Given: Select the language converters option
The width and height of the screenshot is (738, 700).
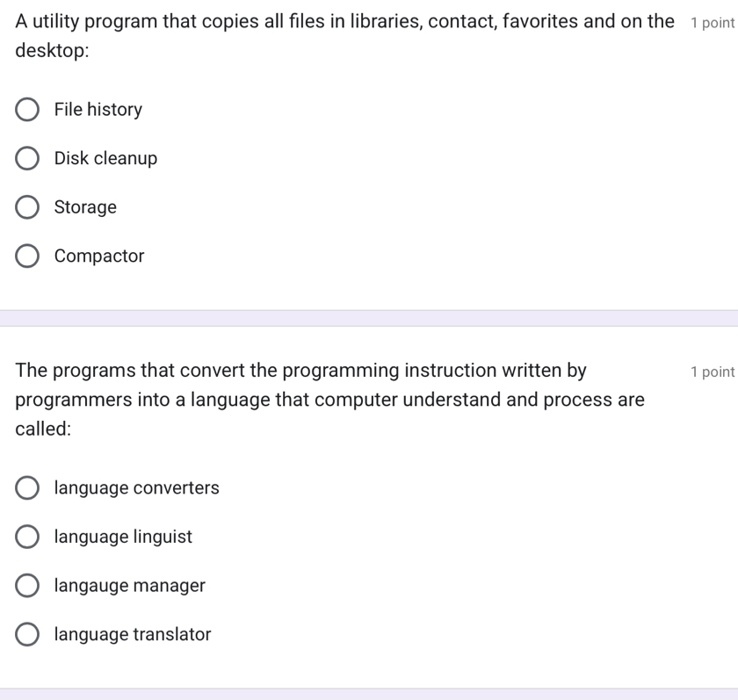Looking at the screenshot, I should 26,487.
